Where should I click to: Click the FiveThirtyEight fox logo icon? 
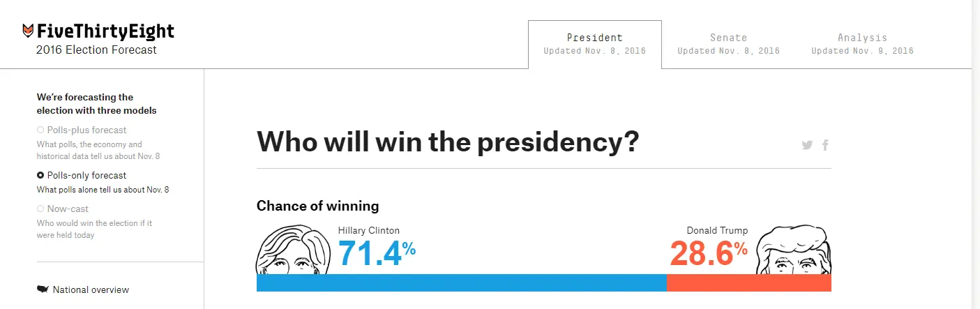click(28, 31)
